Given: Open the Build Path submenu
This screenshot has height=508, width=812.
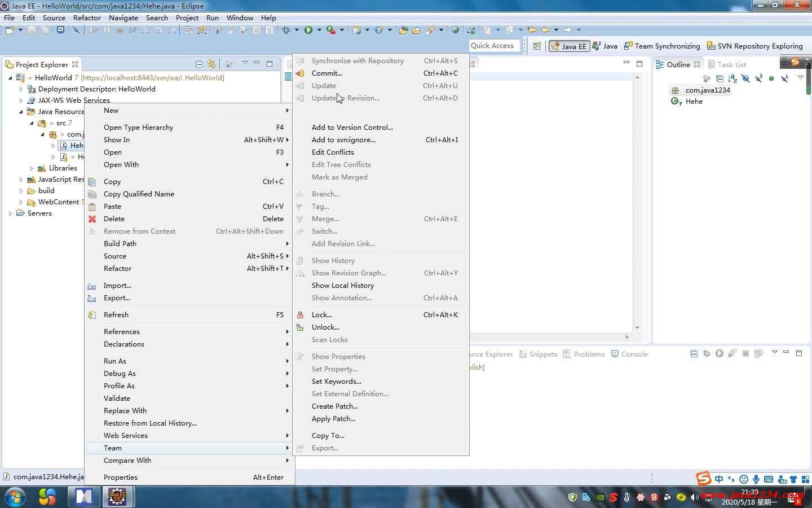Looking at the screenshot, I should click(189, 244).
